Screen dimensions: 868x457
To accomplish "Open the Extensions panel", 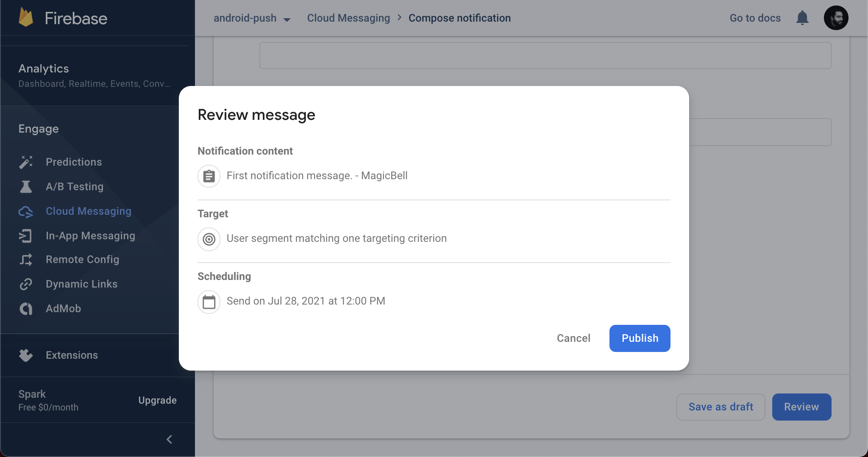I will point(71,355).
